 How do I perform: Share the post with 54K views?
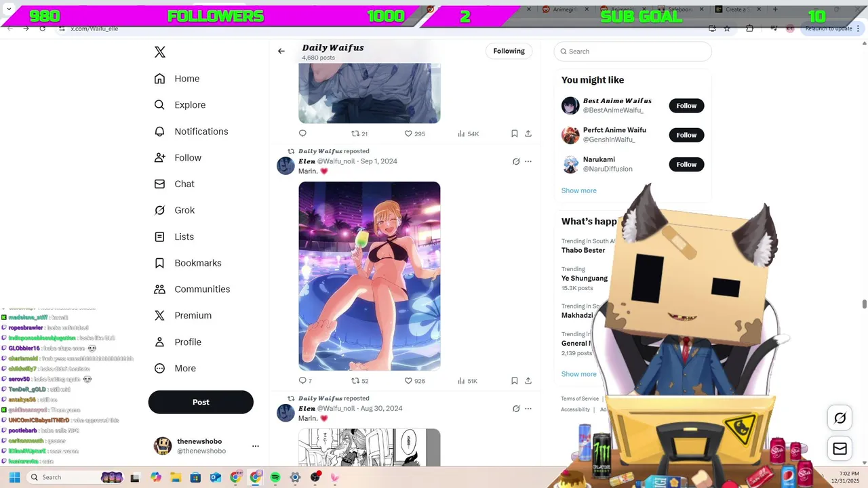pos(528,134)
